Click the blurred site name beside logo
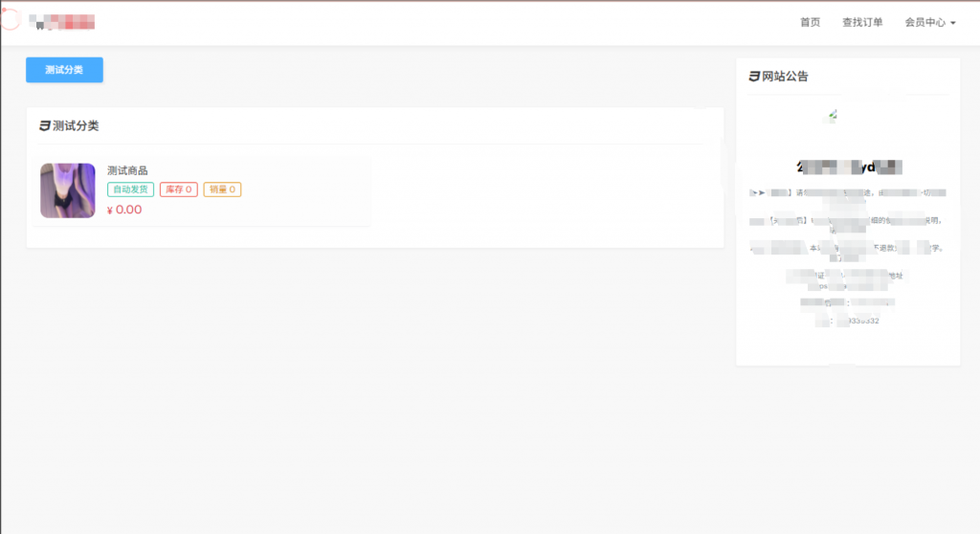 [62, 23]
